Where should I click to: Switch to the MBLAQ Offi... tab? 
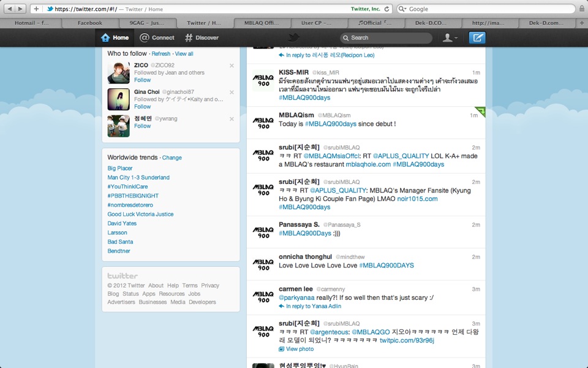(262, 23)
